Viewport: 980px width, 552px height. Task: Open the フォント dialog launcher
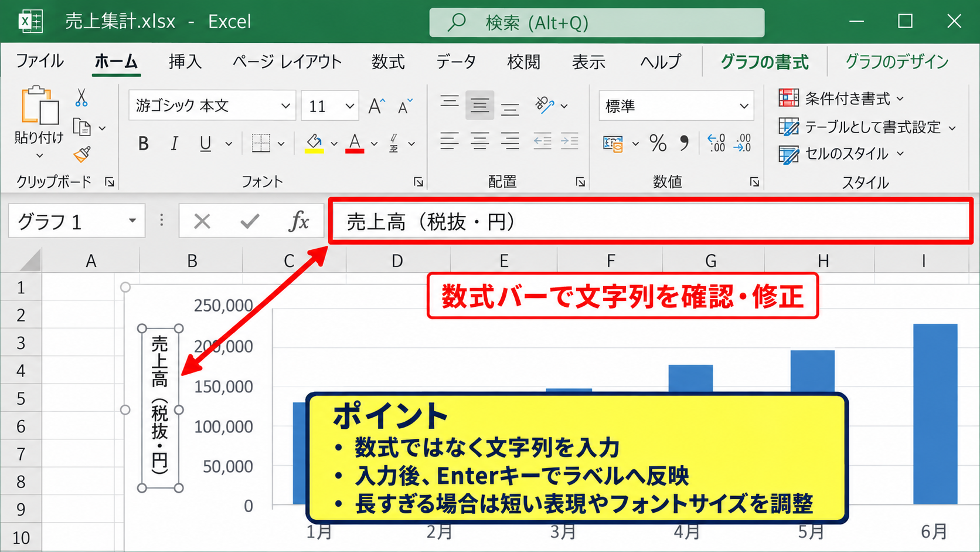point(418,182)
